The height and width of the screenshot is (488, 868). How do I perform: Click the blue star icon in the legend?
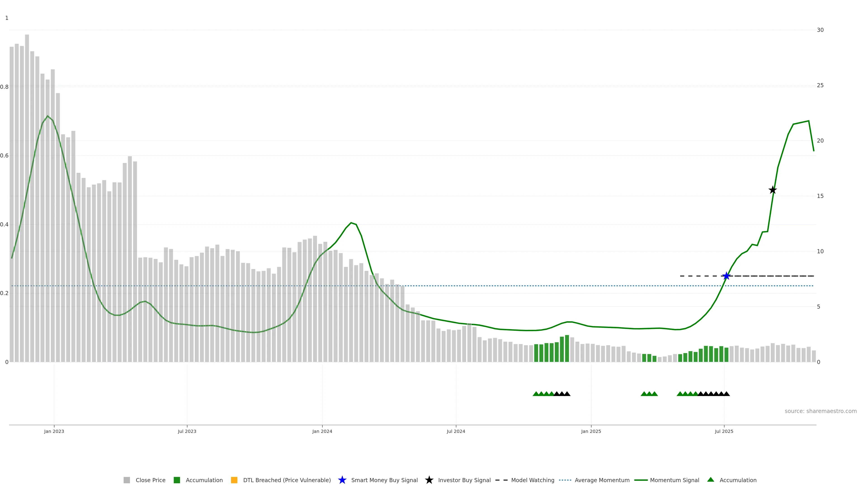pos(342,480)
